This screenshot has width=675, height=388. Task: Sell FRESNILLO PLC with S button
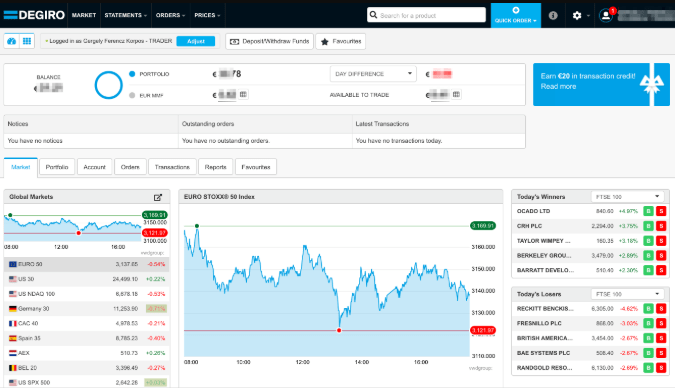pyautogui.click(x=661, y=323)
